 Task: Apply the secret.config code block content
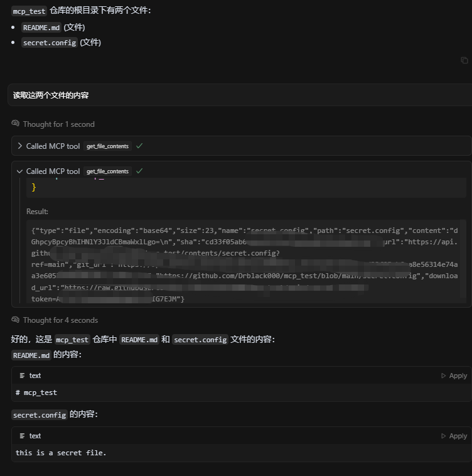click(x=454, y=436)
